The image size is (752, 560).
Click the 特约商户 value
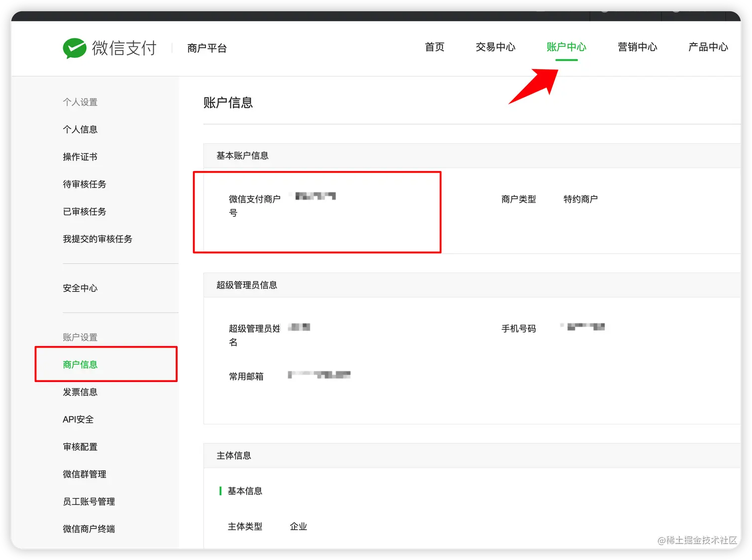(580, 199)
